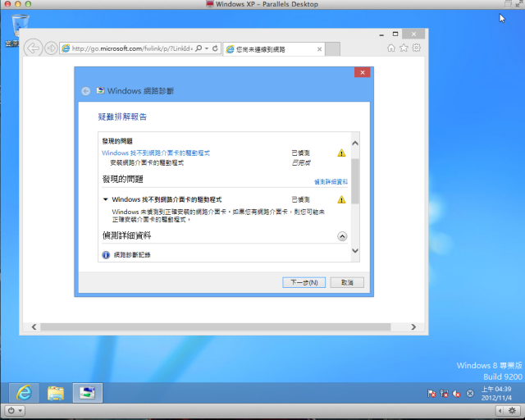Open Action Center flag tray icon
Image resolution: width=525 pixels, height=420 pixels.
point(431,394)
